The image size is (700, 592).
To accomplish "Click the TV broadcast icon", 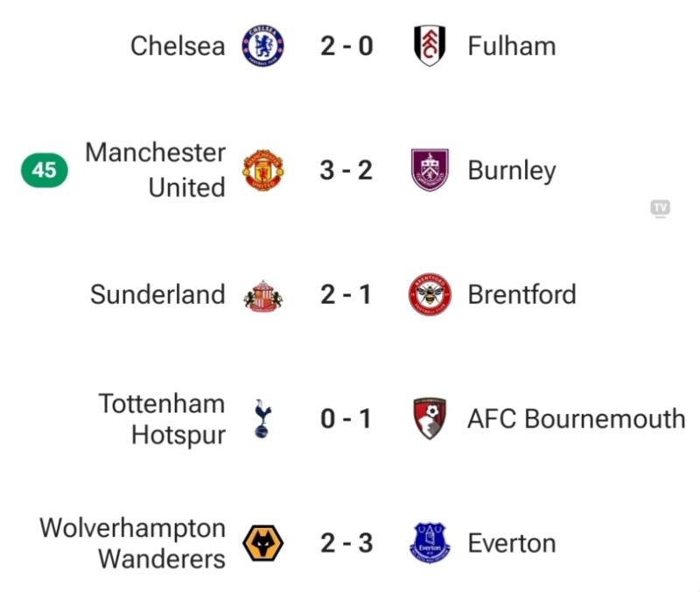I will (661, 208).
